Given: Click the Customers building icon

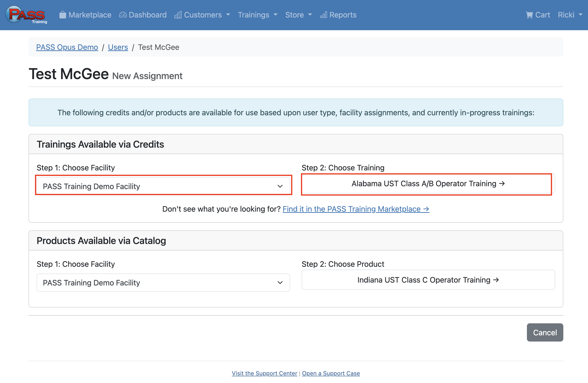Looking at the screenshot, I should click(178, 15).
